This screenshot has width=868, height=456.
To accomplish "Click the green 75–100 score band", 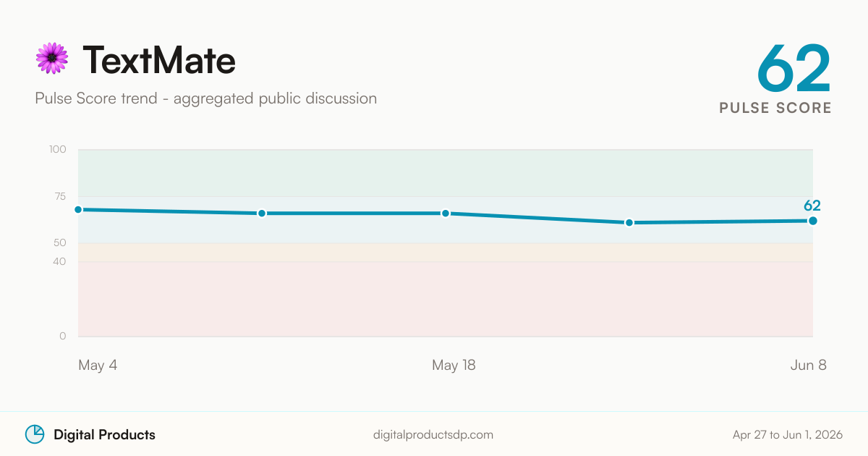I will 446,173.
